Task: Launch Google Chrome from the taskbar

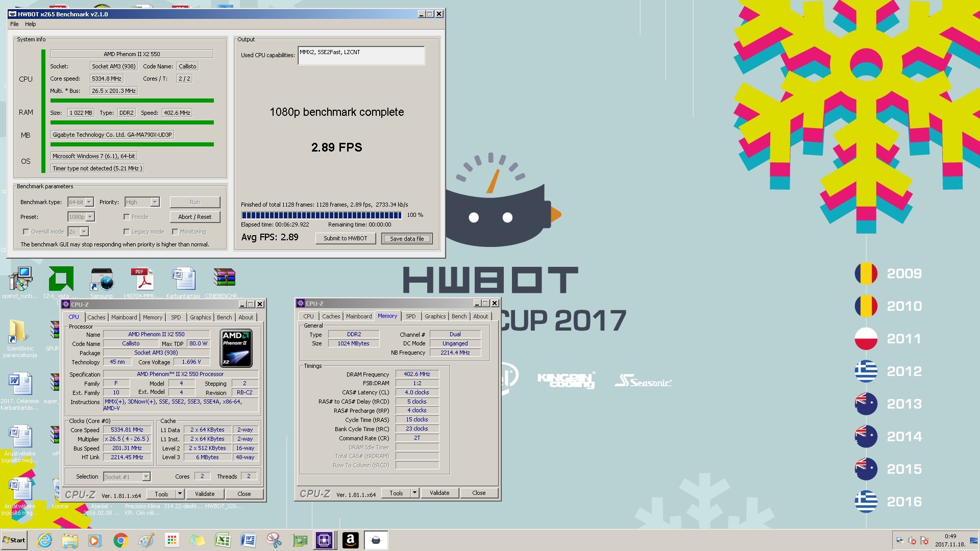Action: pyautogui.click(x=120, y=540)
